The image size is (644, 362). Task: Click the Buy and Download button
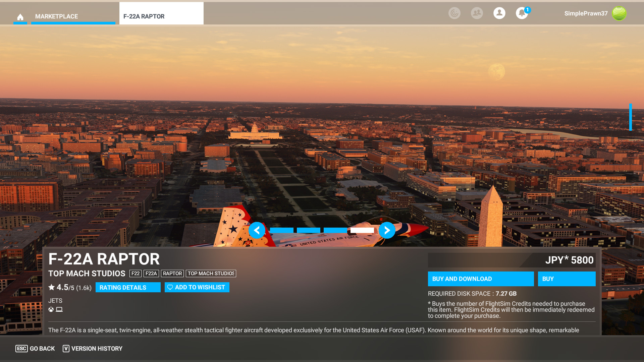[x=481, y=279]
